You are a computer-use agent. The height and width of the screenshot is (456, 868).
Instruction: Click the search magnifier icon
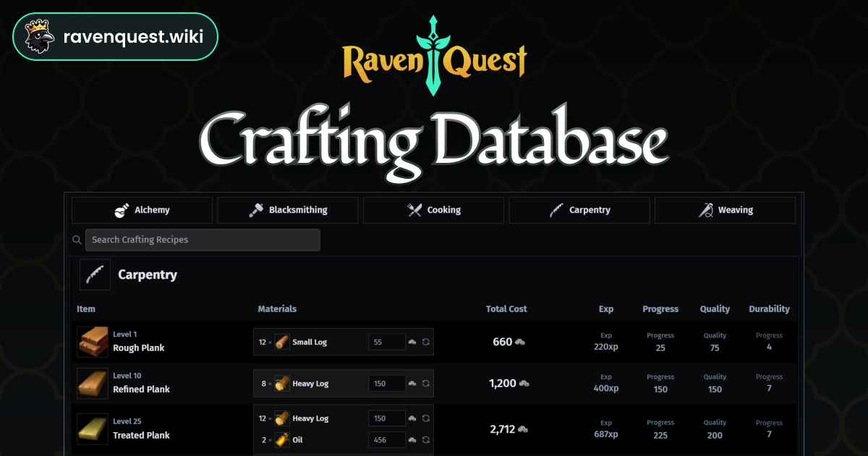point(77,240)
